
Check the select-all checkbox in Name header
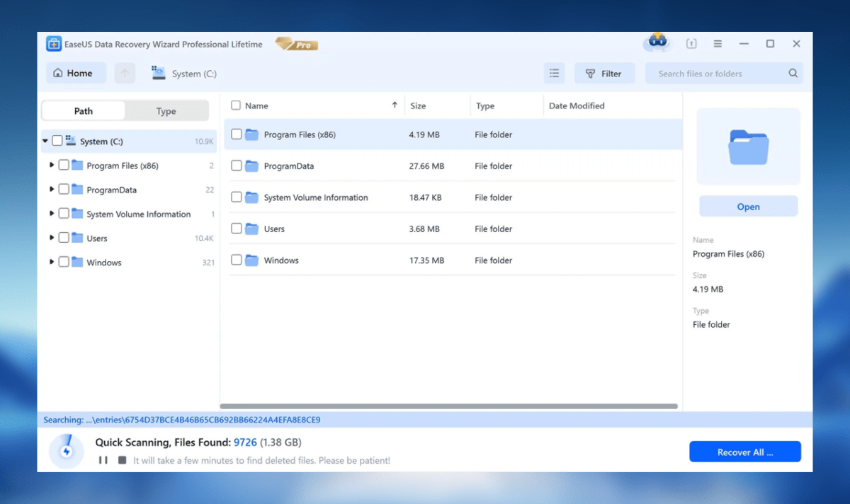click(x=236, y=105)
